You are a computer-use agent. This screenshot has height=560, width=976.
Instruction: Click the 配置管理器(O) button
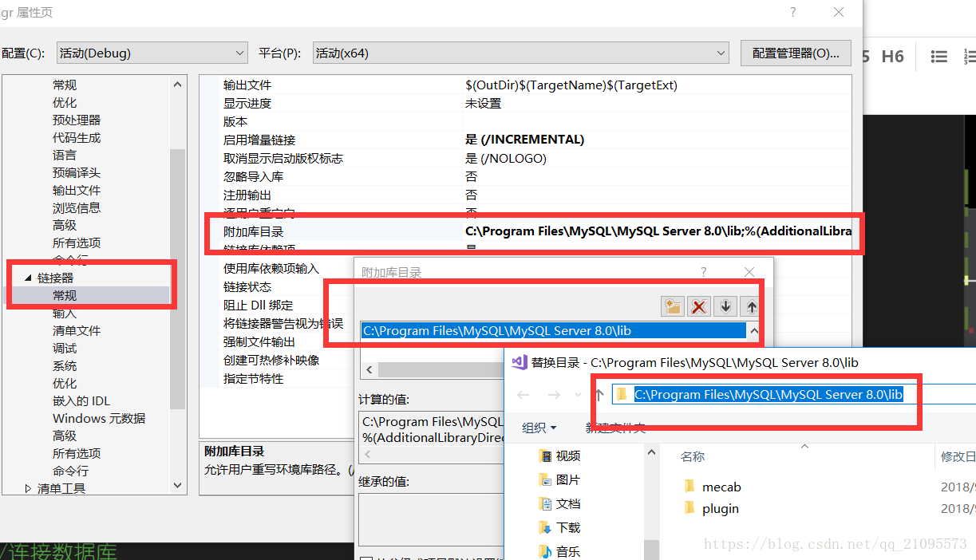tap(795, 53)
